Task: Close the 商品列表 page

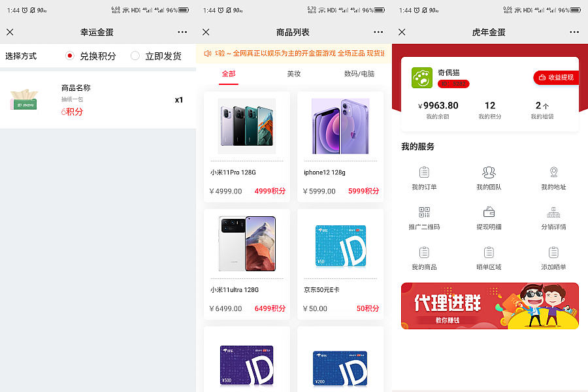Action: (x=206, y=32)
